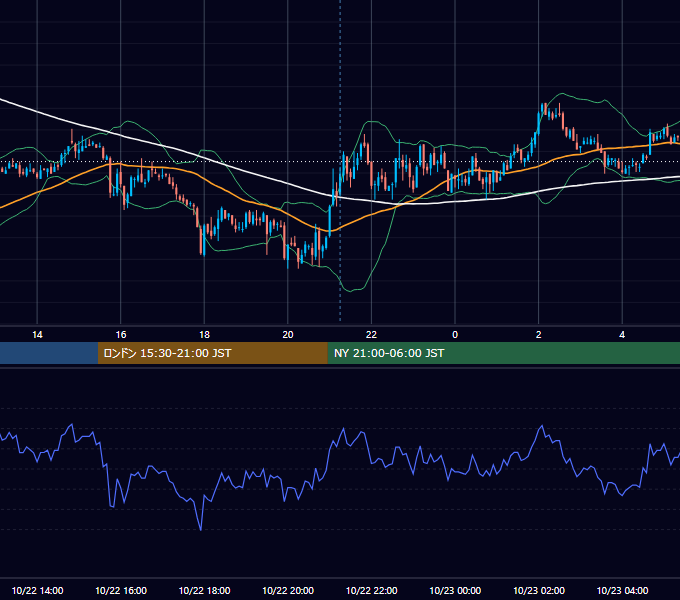Click the hour label 22 on the price chart axis
The image size is (680, 600).
371,335
